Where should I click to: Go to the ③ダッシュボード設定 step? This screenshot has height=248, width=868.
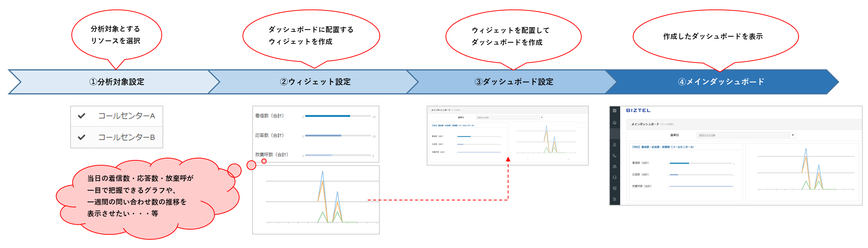point(514,82)
